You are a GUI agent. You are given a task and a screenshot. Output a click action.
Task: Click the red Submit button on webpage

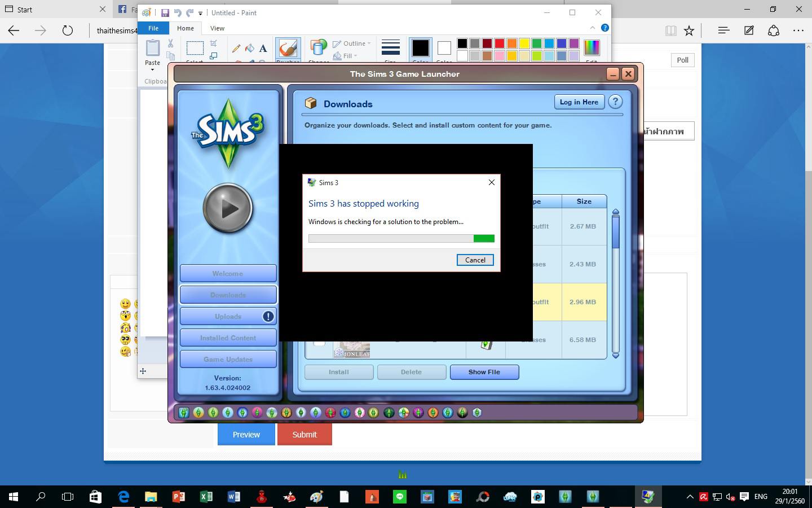(x=304, y=434)
